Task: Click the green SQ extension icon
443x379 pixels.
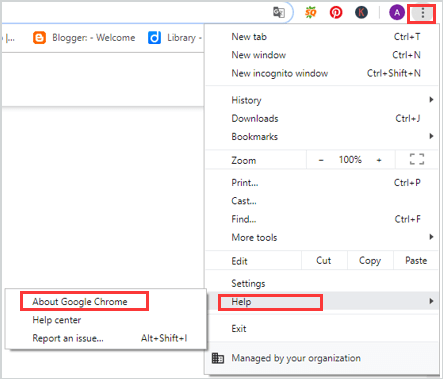Action: click(x=311, y=13)
